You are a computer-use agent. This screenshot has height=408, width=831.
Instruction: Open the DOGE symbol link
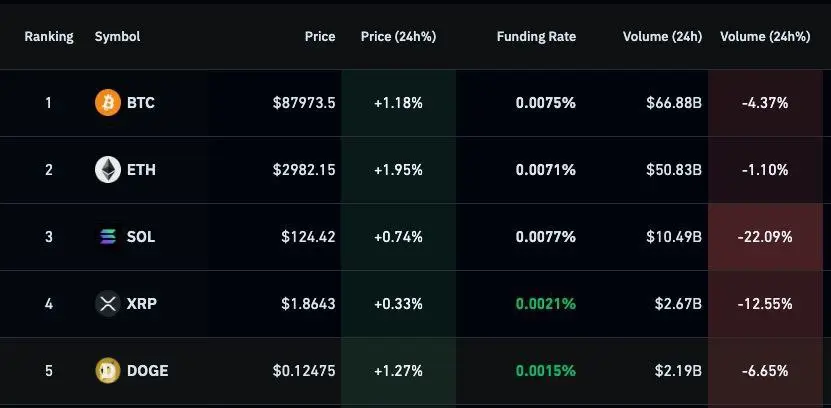coord(147,371)
